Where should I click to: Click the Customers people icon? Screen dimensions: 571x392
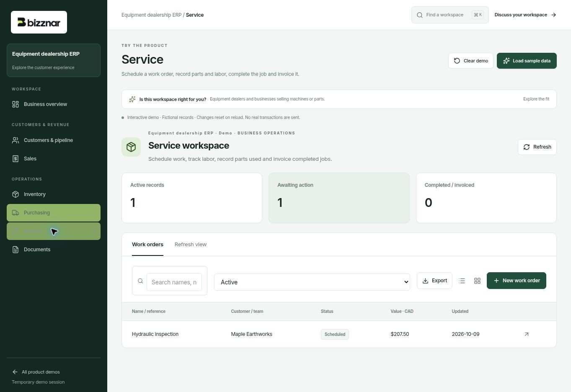16,140
